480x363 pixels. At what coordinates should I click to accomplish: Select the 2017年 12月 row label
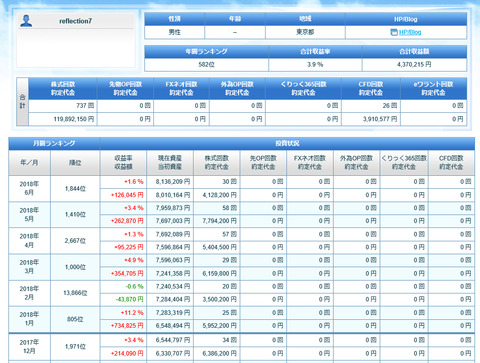point(29,347)
